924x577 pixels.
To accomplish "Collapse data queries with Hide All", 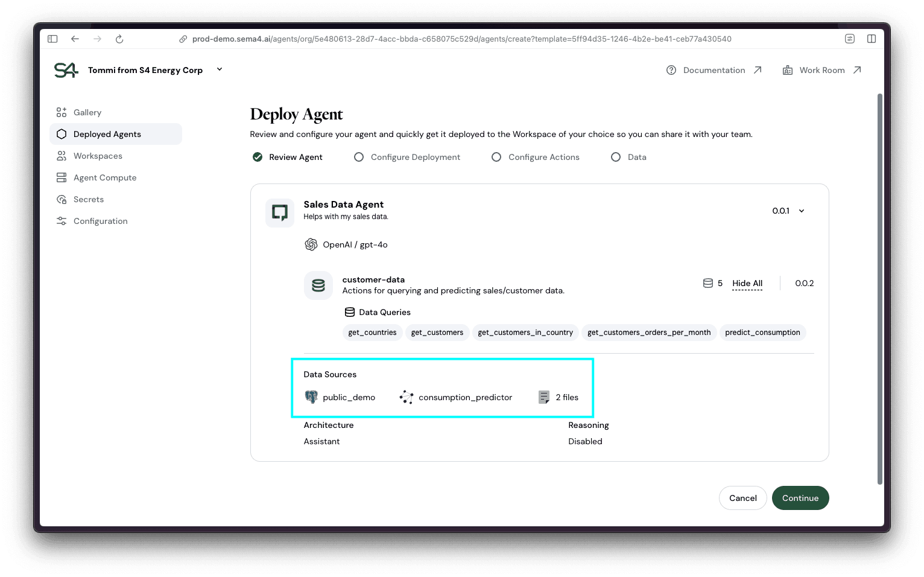I will (x=747, y=283).
